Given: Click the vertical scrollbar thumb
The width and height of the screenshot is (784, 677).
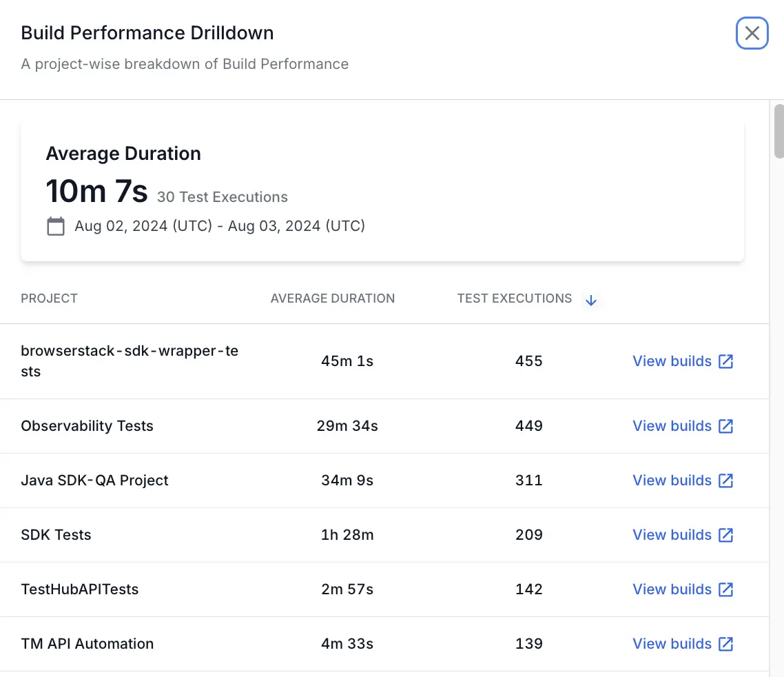Looking at the screenshot, I should pos(778,131).
